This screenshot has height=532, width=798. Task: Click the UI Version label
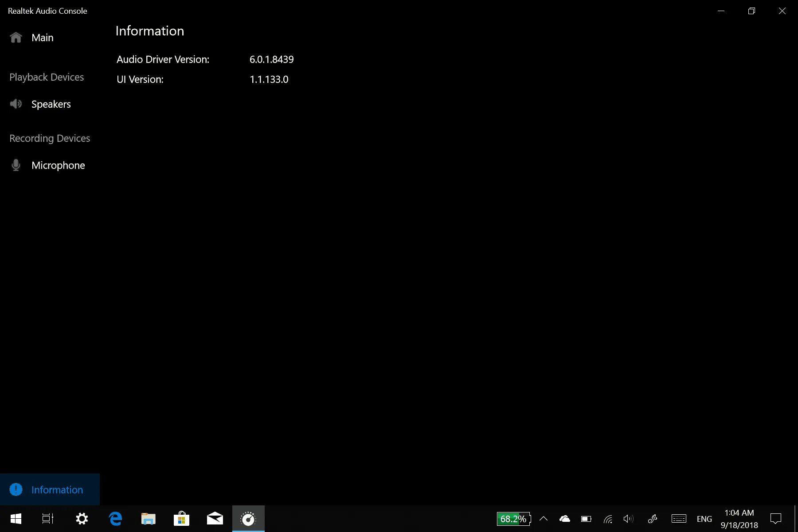pyautogui.click(x=140, y=79)
